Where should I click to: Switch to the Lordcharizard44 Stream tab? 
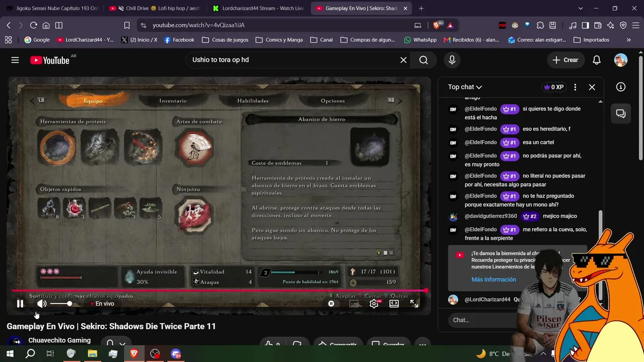click(258, 8)
